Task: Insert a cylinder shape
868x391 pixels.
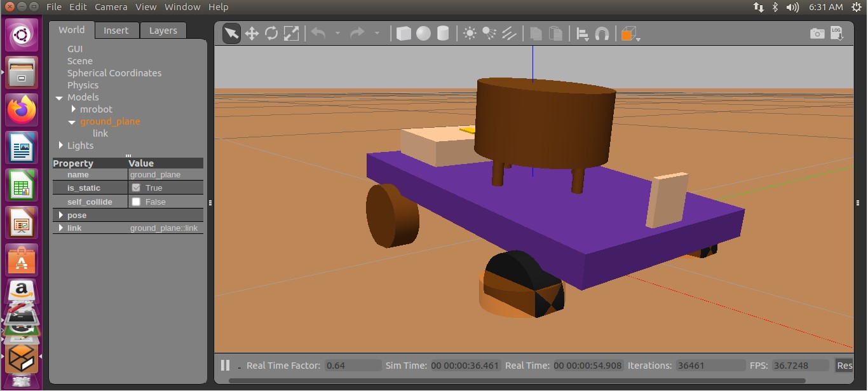Action: pos(443,34)
